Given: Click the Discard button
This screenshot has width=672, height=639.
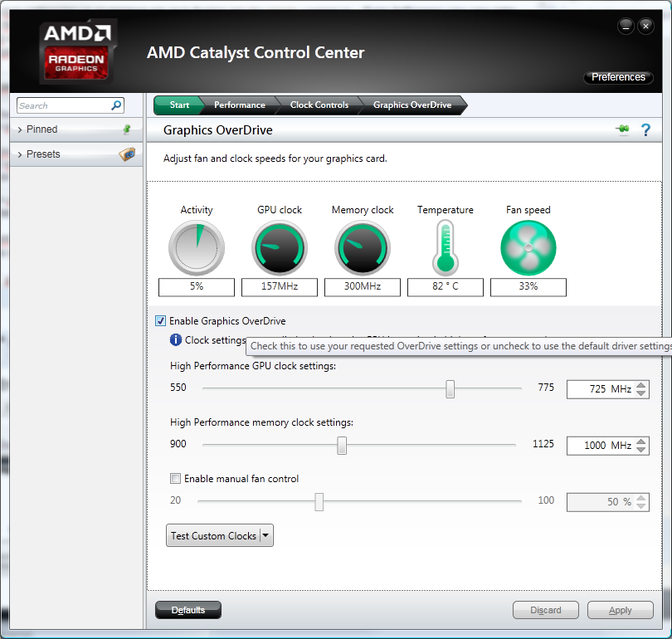Looking at the screenshot, I should 546,610.
